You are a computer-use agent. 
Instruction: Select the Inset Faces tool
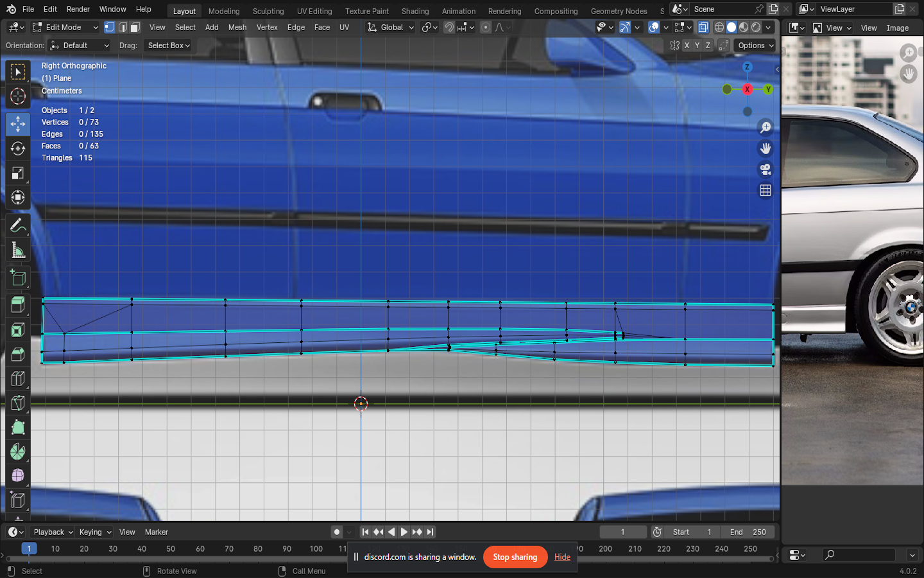pyautogui.click(x=18, y=330)
